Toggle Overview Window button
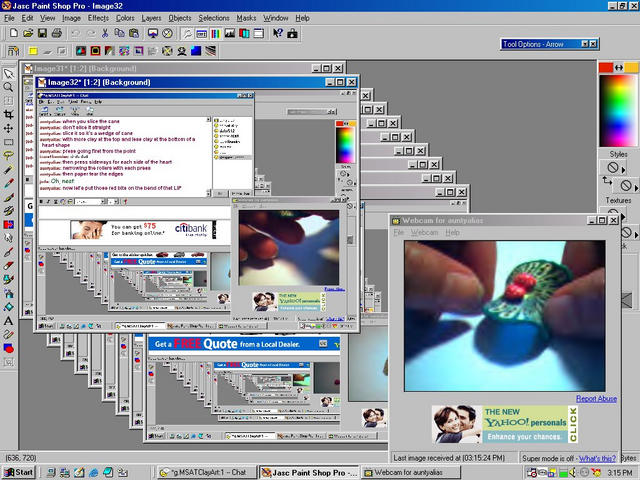 (259, 33)
